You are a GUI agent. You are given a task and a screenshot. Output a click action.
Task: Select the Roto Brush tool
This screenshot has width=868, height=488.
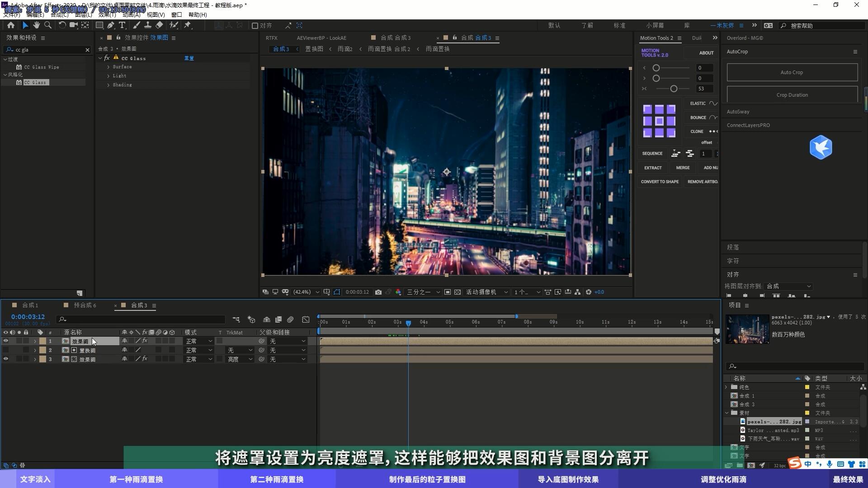click(174, 25)
